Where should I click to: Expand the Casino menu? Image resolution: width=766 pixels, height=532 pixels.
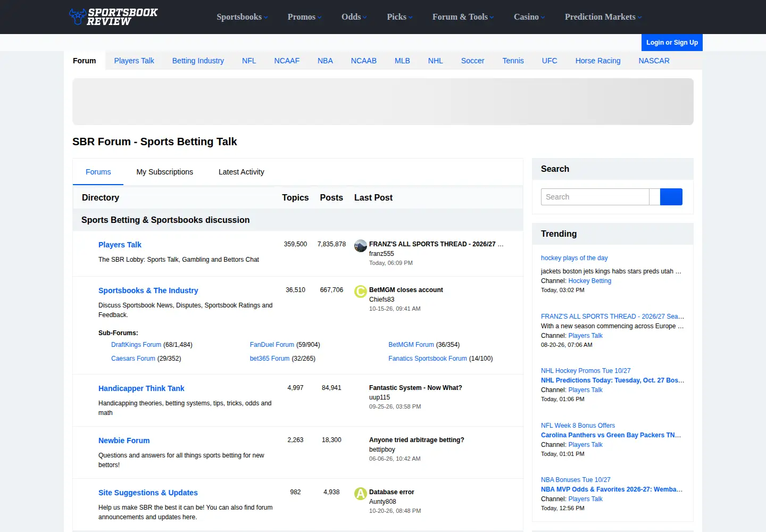click(x=529, y=17)
